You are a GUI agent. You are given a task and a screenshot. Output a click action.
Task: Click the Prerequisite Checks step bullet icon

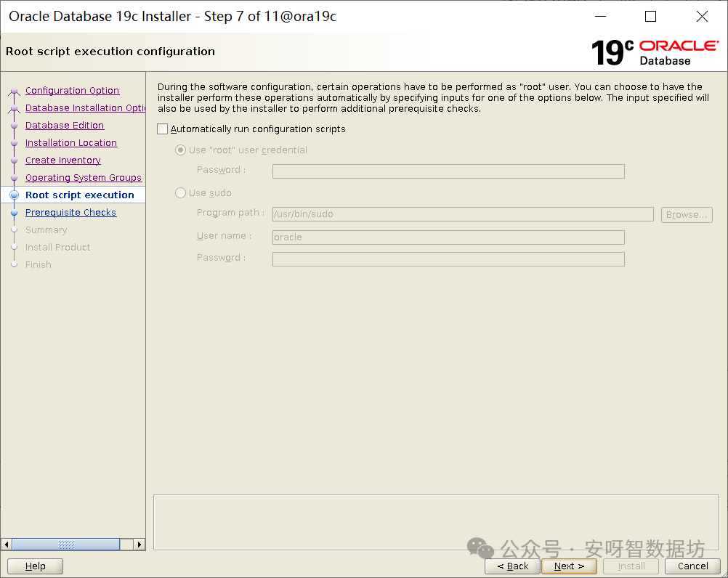pyautogui.click(x=15, y=213)
